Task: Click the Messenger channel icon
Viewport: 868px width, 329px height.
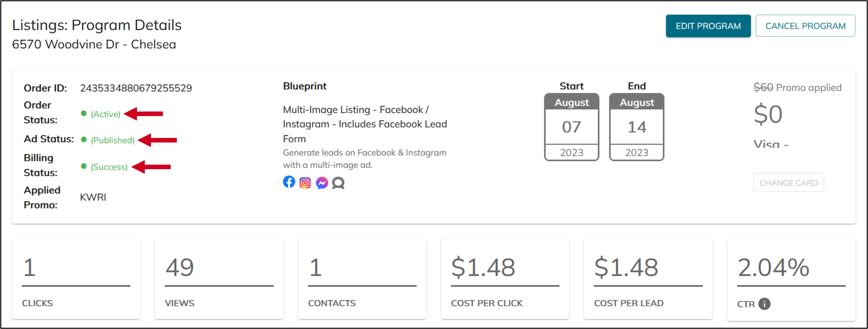Action: [322, 183]
